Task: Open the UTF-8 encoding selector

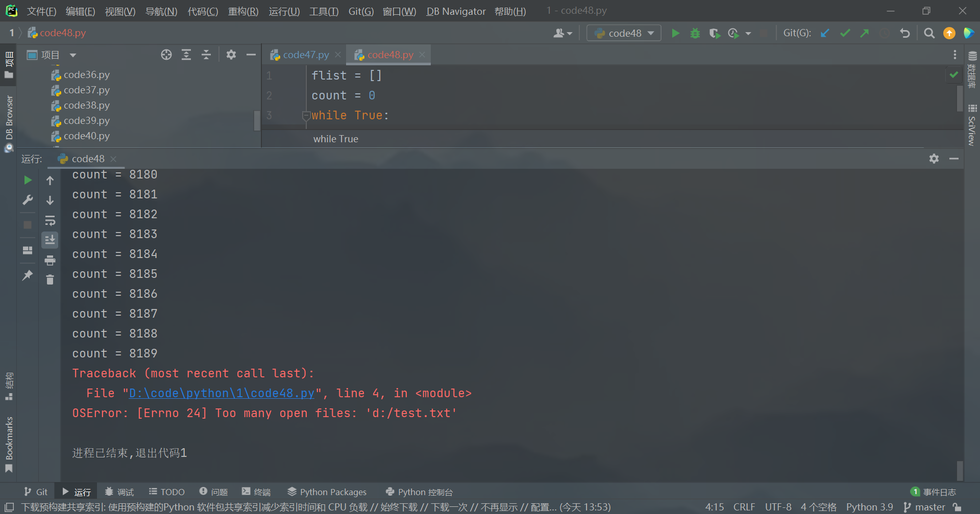Action: point(778,507)
